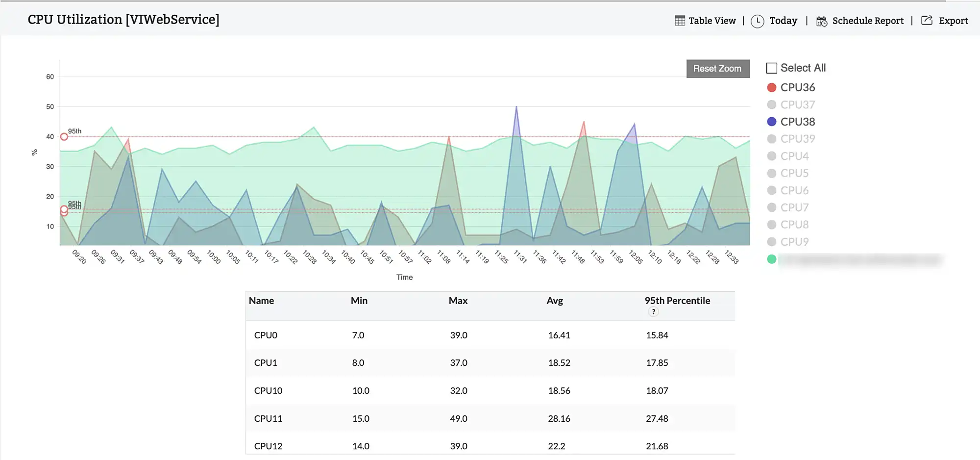Image resolution: width=980 pixels, height=460 pixels.
Task: Click the 95th percentile marker on the chart
Action: click(x=63, y=136)
